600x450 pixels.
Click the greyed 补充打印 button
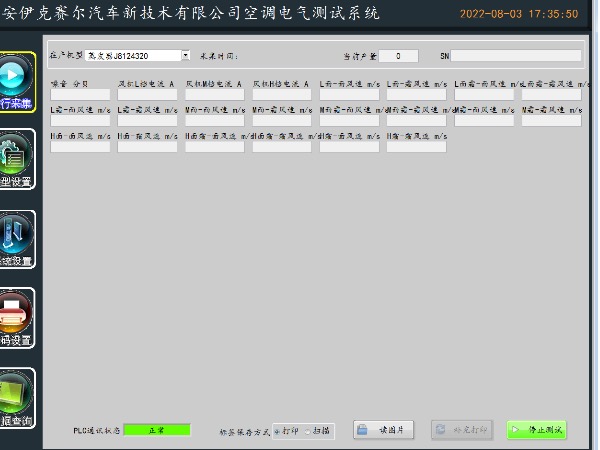coord(462,430)
